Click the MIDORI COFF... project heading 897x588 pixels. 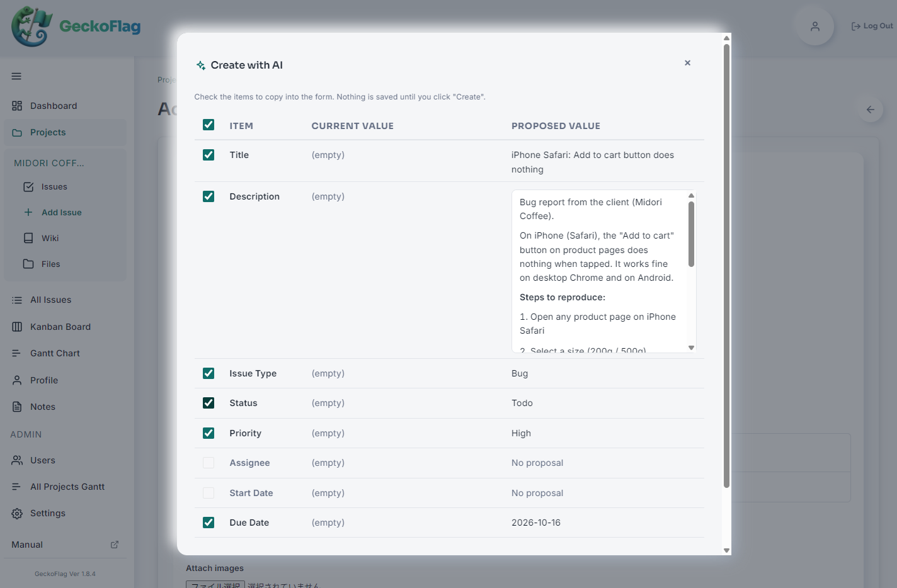(49, 163)
